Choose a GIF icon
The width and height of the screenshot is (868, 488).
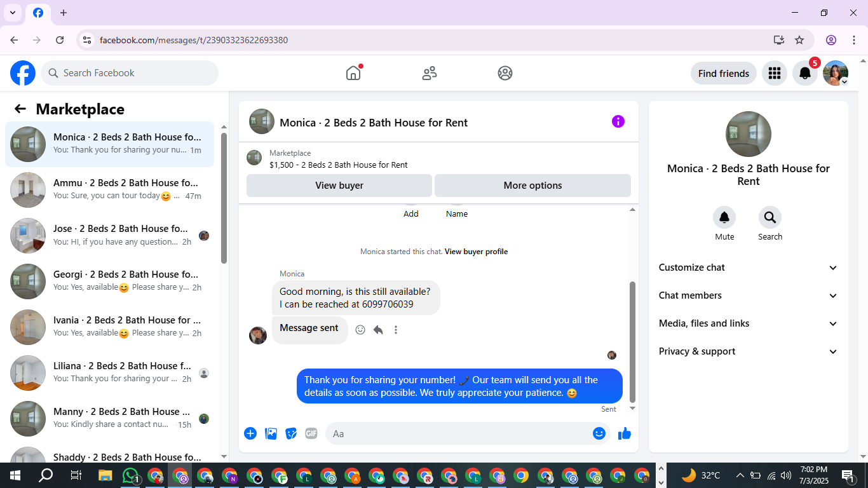[x=311, y=433]
